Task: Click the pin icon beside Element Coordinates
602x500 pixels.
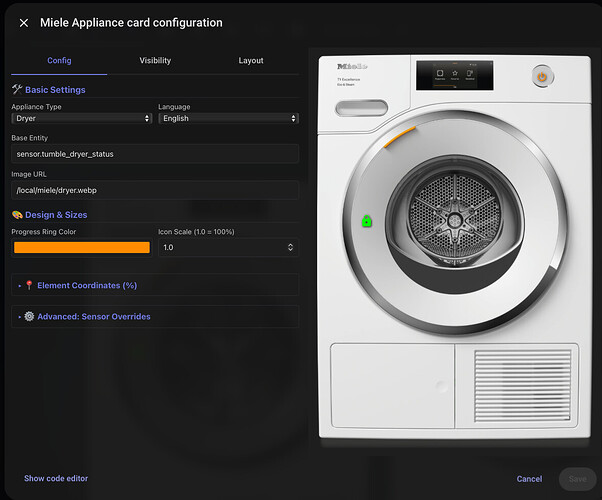Action: [29, 285]
